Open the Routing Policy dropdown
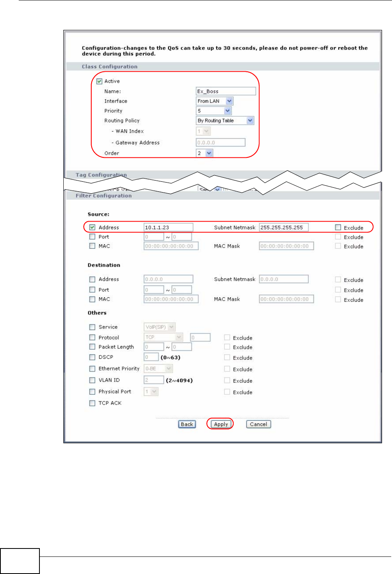Viewport: 392px width, 574px height. click(225, 120)
